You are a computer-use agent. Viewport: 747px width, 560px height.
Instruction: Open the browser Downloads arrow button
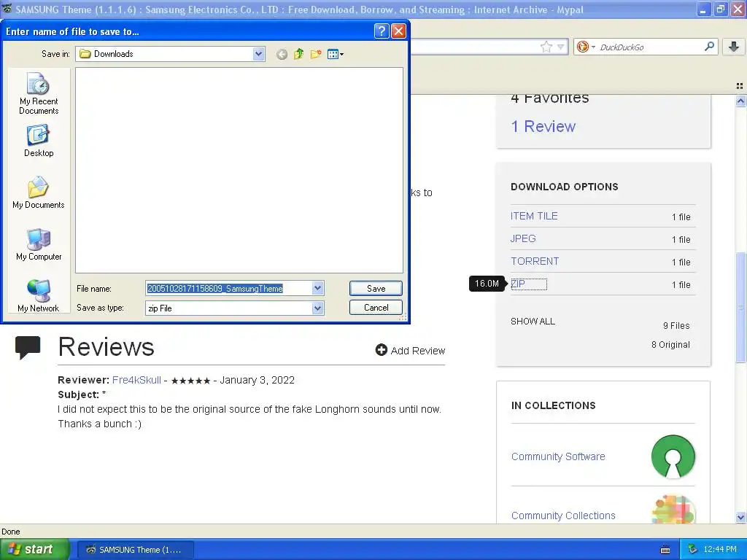(x=734, y=47)
